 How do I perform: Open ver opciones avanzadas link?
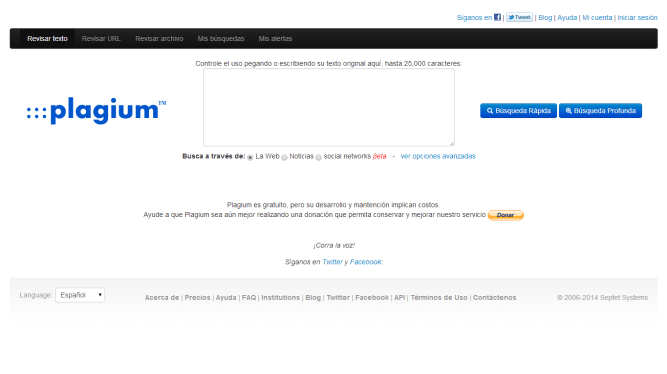coord(438,156)
